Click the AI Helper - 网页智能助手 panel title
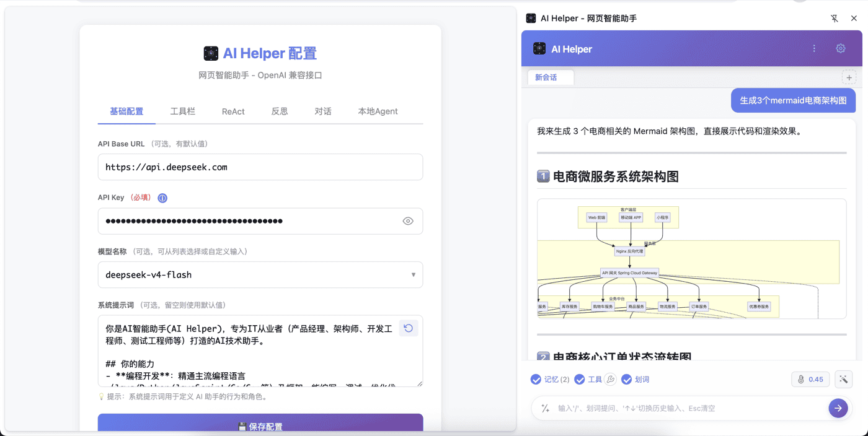 (588, 19)
